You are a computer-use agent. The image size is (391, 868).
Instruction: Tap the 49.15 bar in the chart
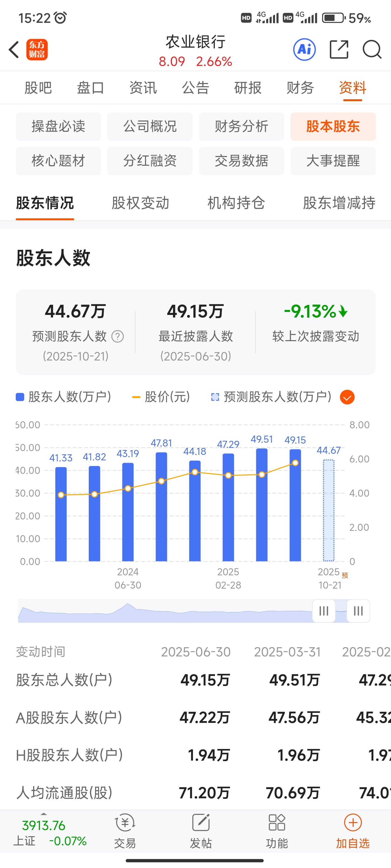295,505
